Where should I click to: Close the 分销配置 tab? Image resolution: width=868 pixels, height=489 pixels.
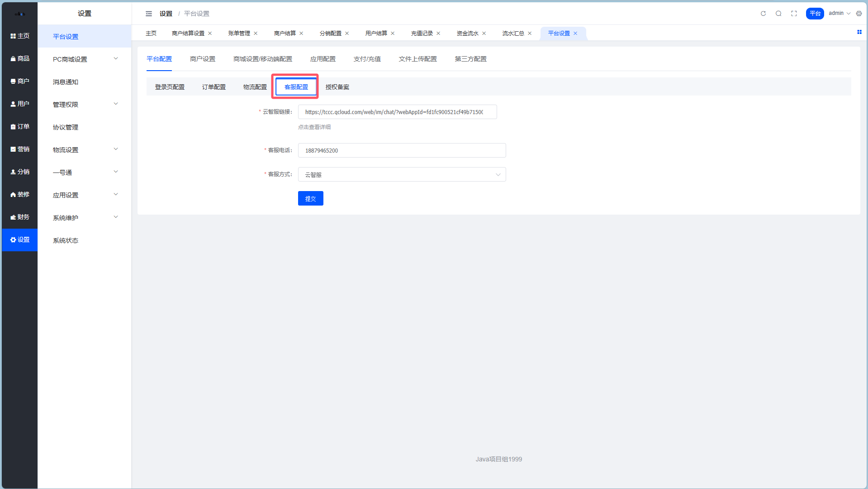[x=347, y=34]
